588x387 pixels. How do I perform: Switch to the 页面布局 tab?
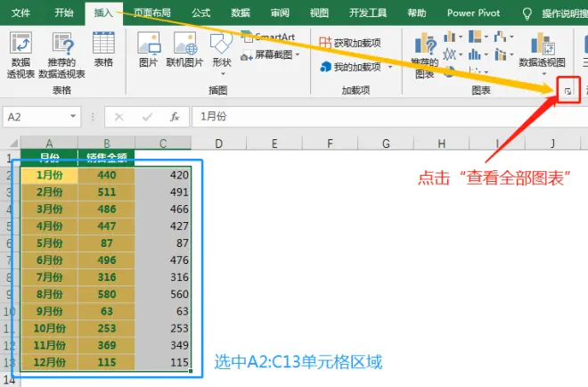click(x=151, y=13)
